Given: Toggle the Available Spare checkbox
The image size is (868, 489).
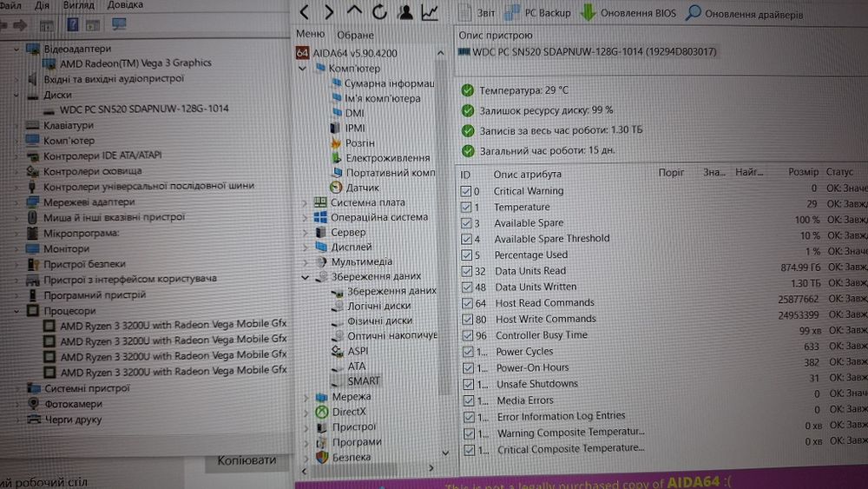Looking at the screenshot, I should [x=466, y=223].
